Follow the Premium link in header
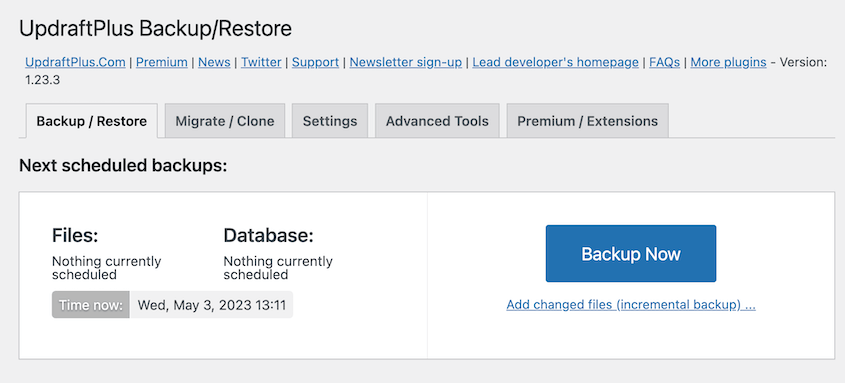Screen dimensions: 845x383 [x=162, y=62]
